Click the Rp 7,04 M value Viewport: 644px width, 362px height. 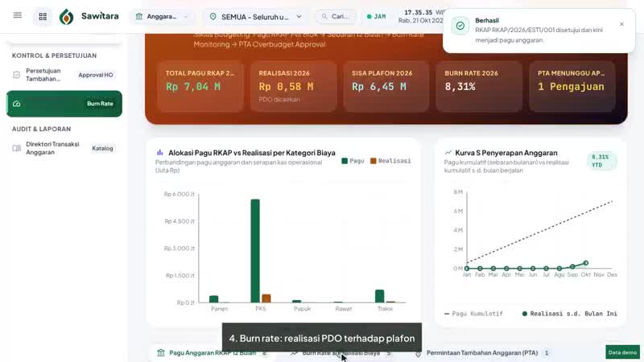pos(193,87)
